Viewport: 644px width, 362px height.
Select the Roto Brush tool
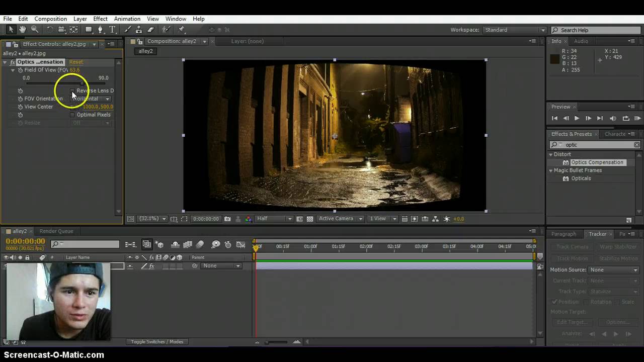coord(166,30)
